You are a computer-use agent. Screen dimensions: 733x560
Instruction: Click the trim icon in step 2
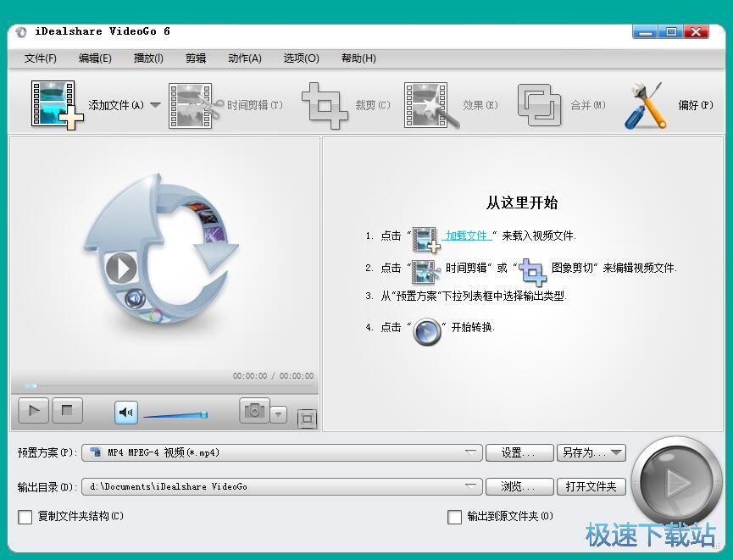(426, 272)
